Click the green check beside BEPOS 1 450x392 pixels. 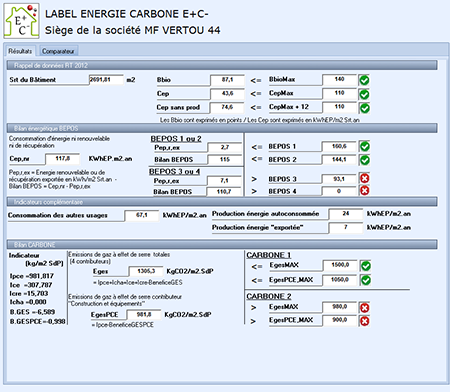pyautogui.click(x=365, y=146)
